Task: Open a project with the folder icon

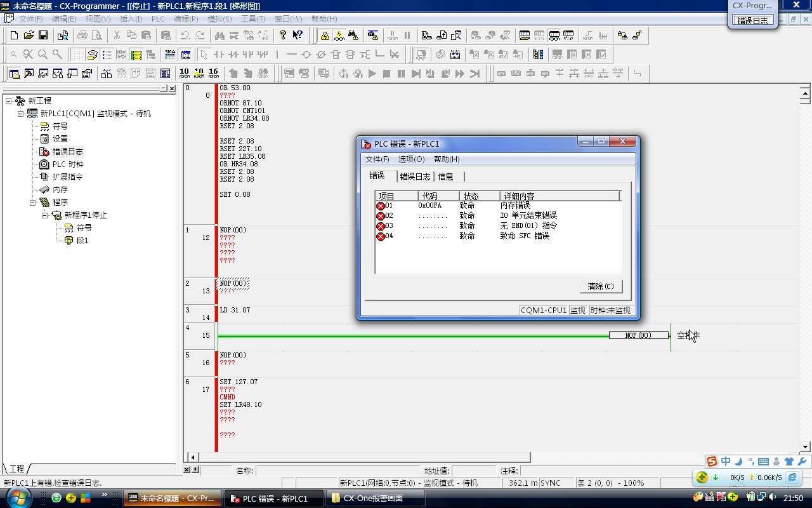Action: [x=29, y=36]
